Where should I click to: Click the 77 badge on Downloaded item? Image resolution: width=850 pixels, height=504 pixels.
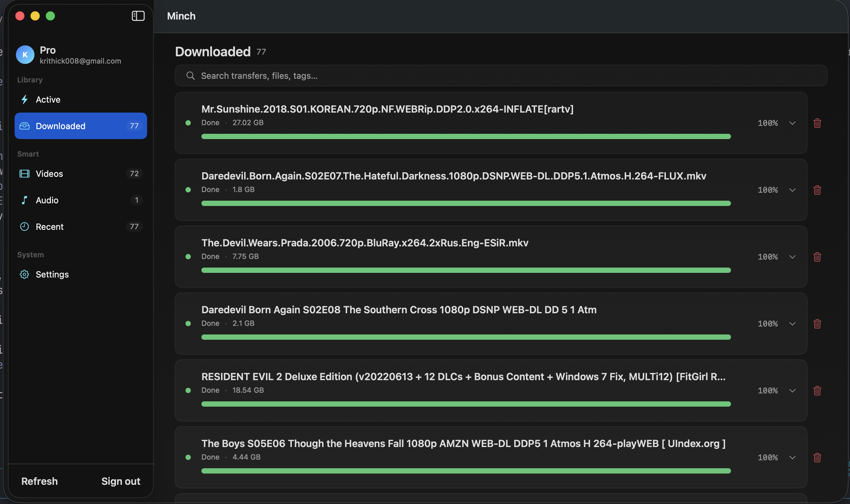click(x=134, y=126)
